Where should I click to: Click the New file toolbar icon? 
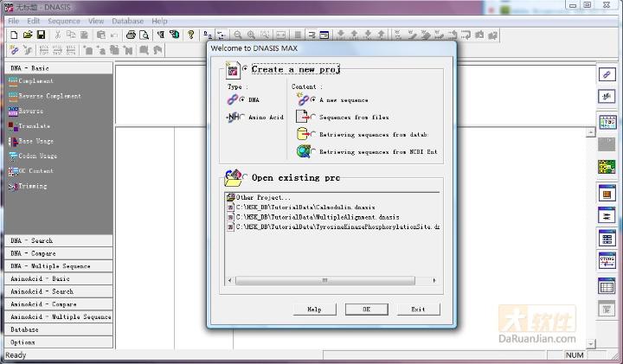pos(14,35)
